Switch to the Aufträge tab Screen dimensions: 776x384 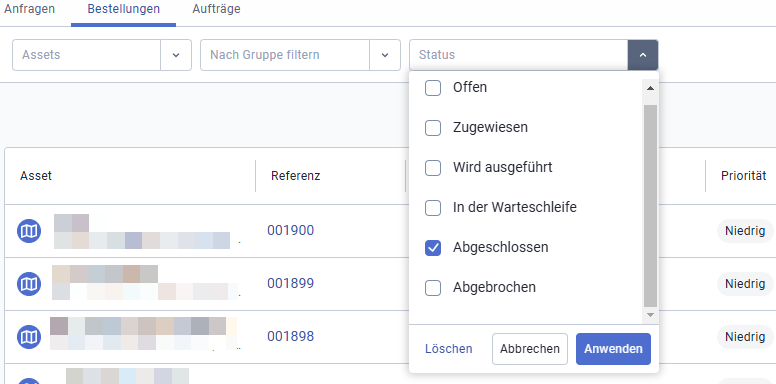pyautogui.click(x=216, y=9)
